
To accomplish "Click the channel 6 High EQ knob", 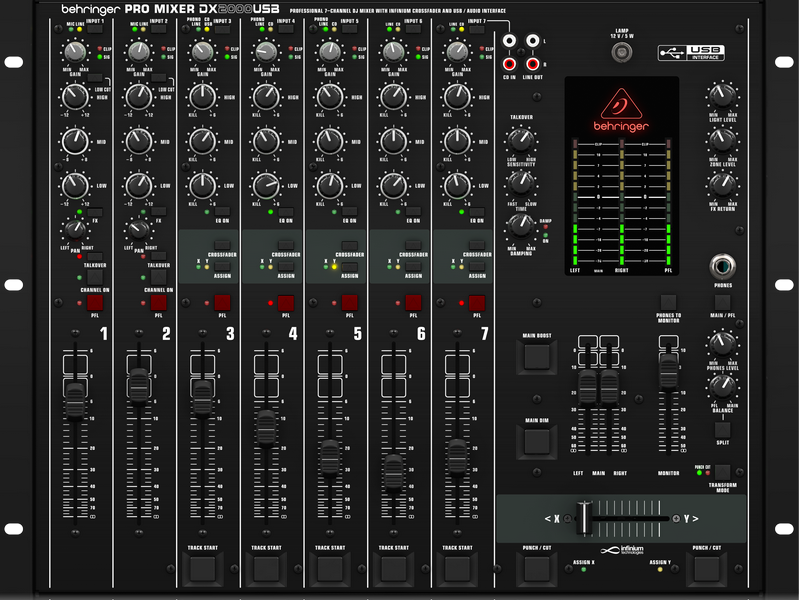I will click(x=393, y=97).
